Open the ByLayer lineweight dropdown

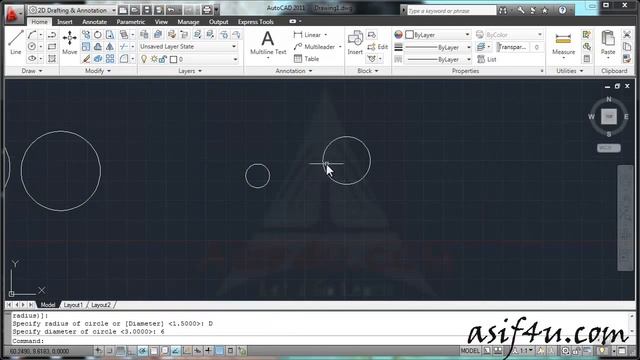(438, 47)
